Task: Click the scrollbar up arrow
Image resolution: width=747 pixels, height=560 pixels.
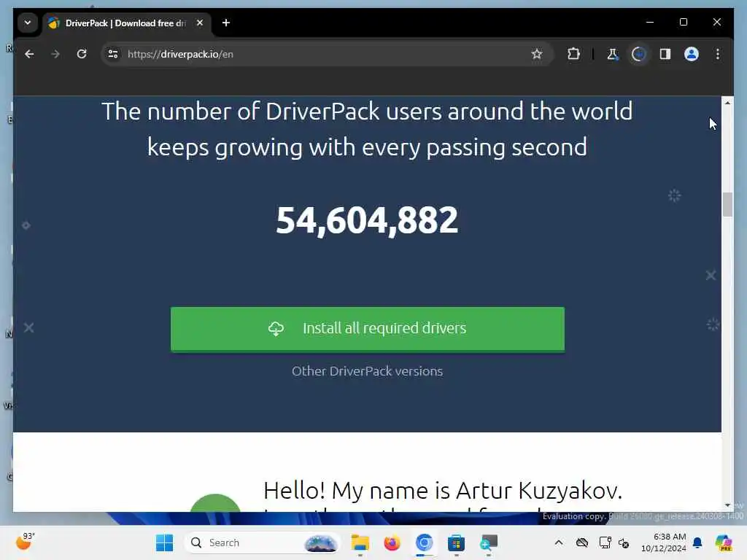Action: pyautogui.click(x=727, y=103)
